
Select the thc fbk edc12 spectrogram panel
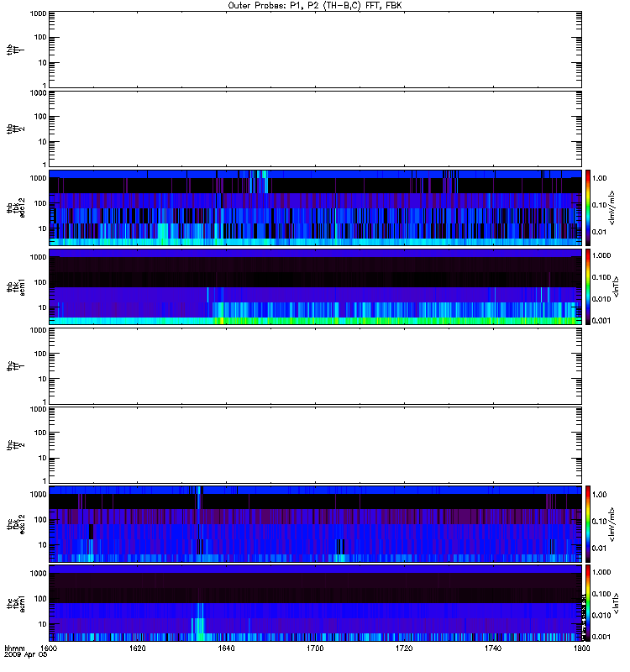click(x=315, y=524)
